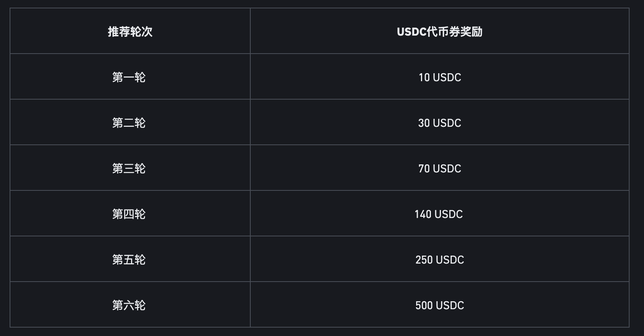This screenshot has width=644, height=336.
Task: Click the number 250 in fifth round row
Action: [423, 260]
